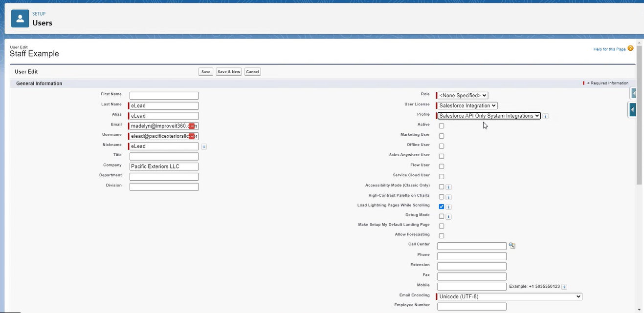Click the Help for this Page link
The height and width of the screenshot is (313, 644).
click(x=609, y=49)
